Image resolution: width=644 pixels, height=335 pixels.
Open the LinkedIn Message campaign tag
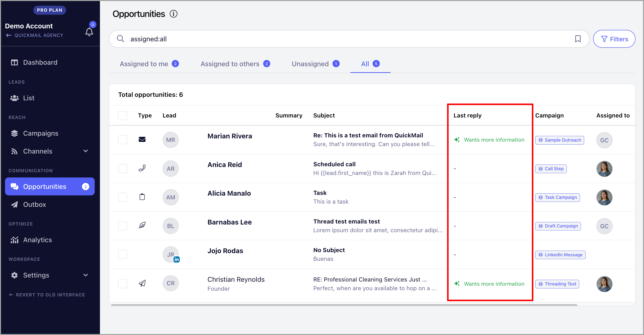click(x=560, y=255)
